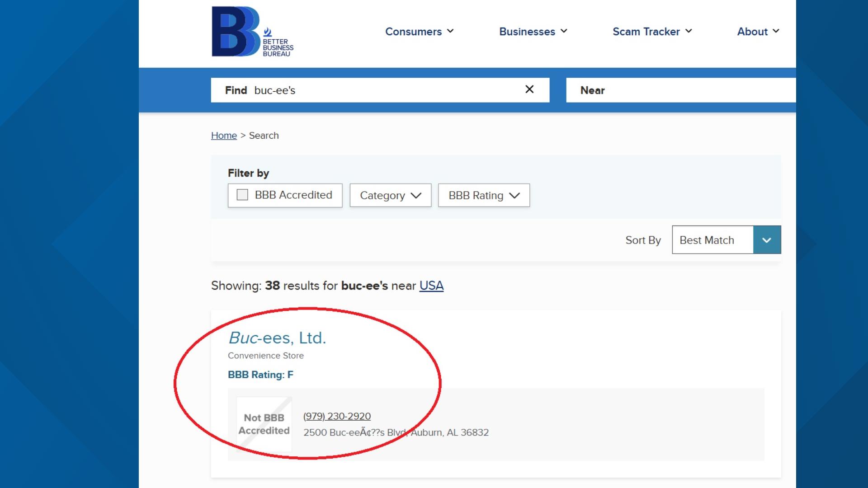This screenshot has height=488, width=868.
Task: Click the Better Business Bureau logo
Action: pos(253,32)
